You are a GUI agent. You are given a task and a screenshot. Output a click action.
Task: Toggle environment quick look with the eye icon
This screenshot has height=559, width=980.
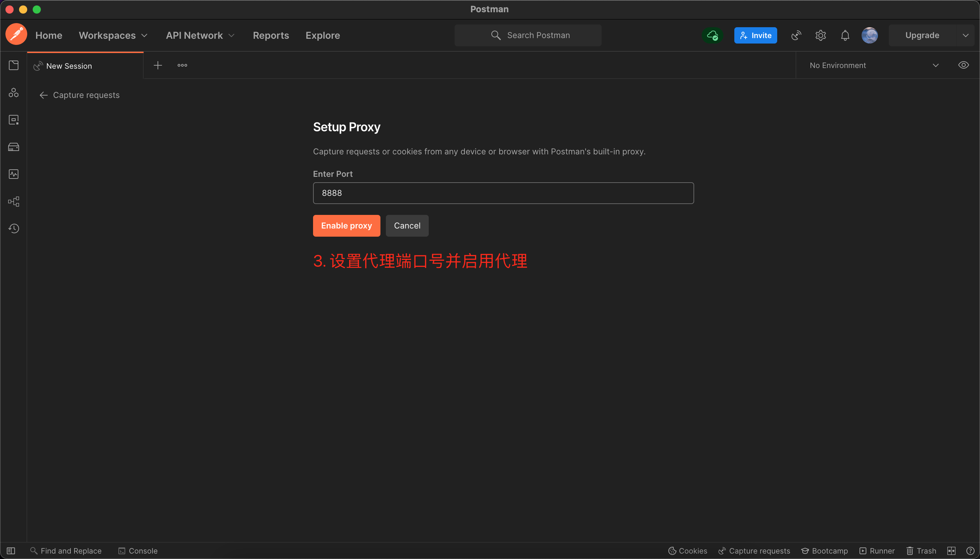(963, 65)
